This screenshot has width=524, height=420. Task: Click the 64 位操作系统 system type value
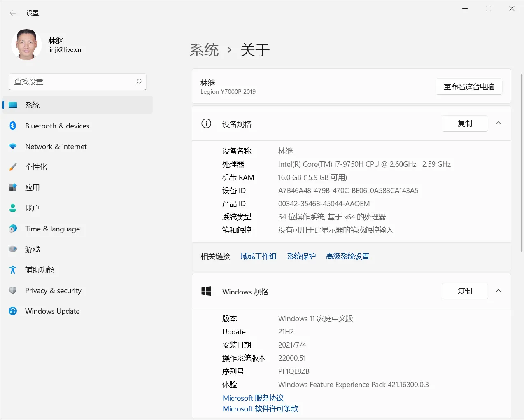pos(332,217)
